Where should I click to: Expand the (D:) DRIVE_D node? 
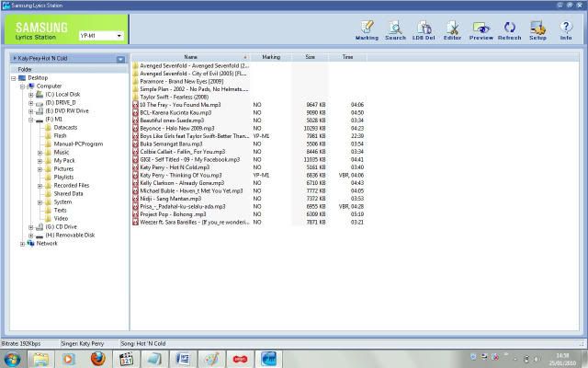click(x=30, y=103)
